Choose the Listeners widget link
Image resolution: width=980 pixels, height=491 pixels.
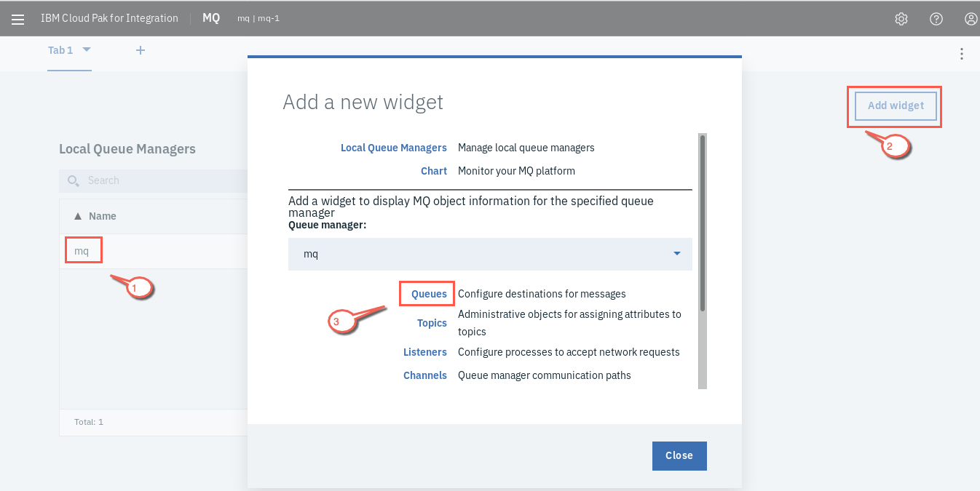(x=425, y=352)
